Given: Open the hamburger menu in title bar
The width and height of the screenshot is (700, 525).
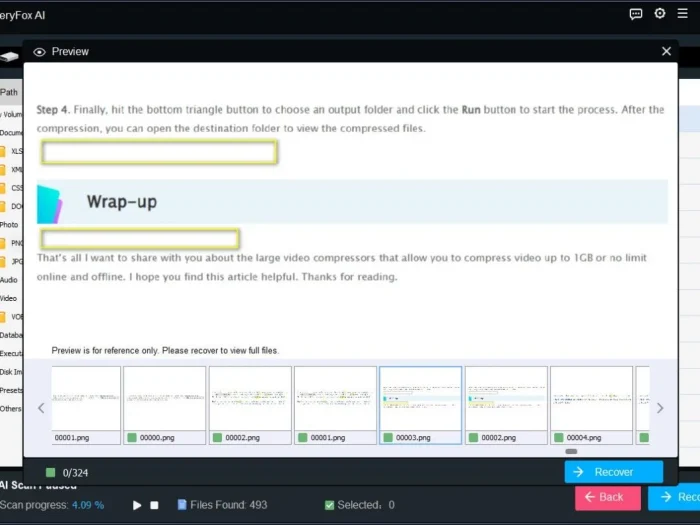Looking at the screenshot, I should (x=683, y=14).
